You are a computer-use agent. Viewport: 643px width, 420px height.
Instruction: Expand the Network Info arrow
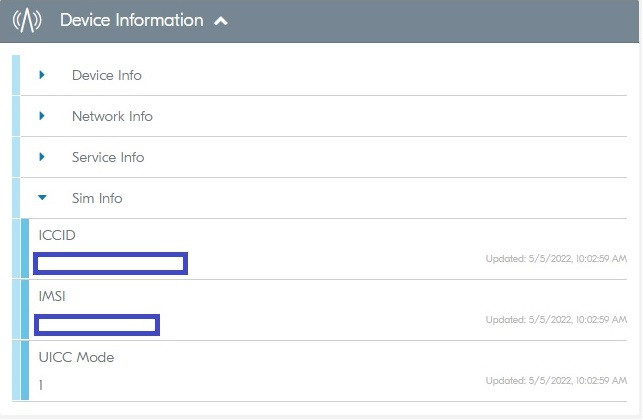coord(42,116)
